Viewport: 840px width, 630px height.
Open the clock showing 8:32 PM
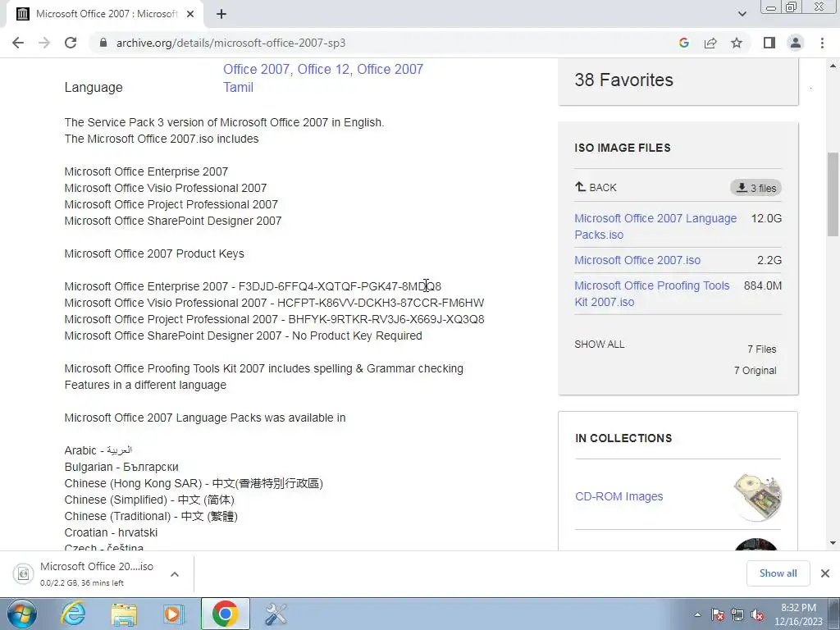pos(798,614)
